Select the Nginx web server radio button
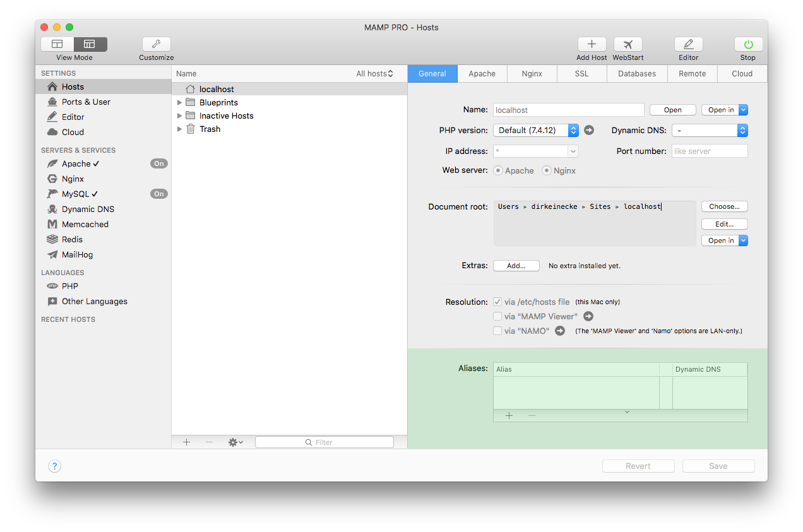803x532 pixels. click(x=547, y=170)
